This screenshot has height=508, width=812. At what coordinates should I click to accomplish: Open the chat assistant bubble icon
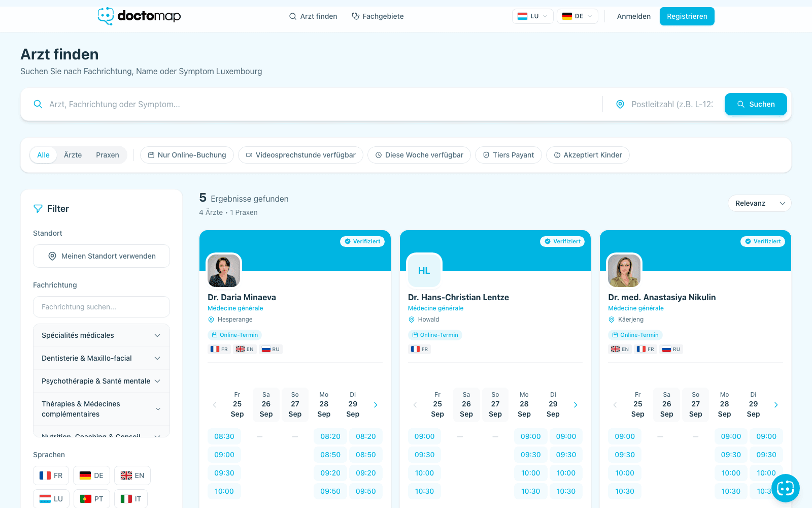[x=785, y=488]
